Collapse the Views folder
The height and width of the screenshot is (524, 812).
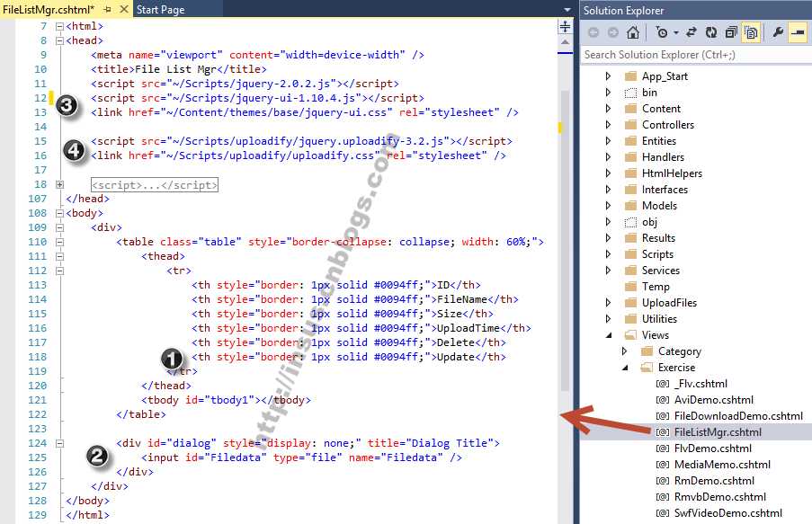click(x=609, y=335)
